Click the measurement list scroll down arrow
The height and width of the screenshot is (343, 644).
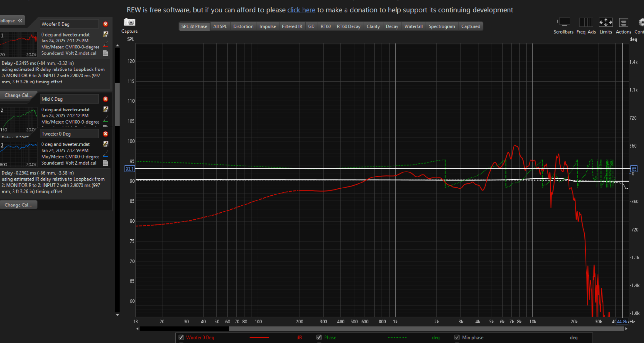pyautogui.click(x=117, y=314)
